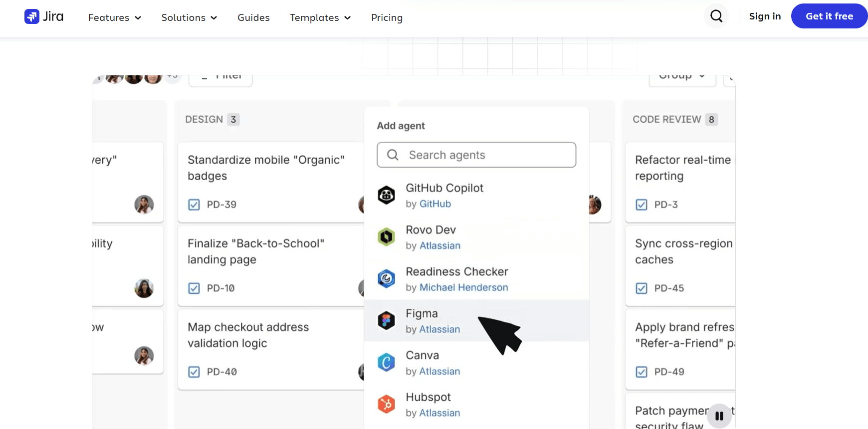The image size is (868, 429).
Task: Click the task type icon beside PD-10
Action: [x=194, y=288]
